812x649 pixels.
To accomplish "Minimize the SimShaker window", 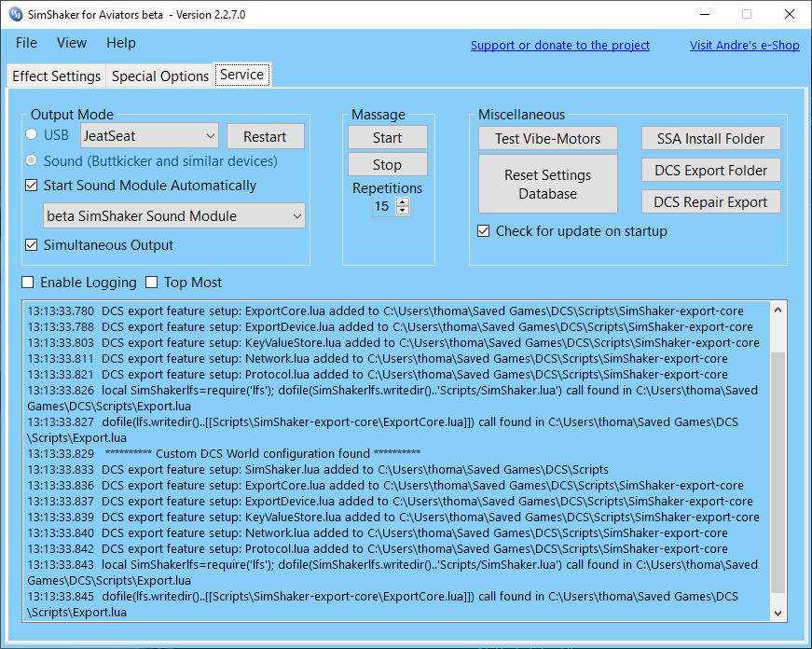I will pos(705,15).
